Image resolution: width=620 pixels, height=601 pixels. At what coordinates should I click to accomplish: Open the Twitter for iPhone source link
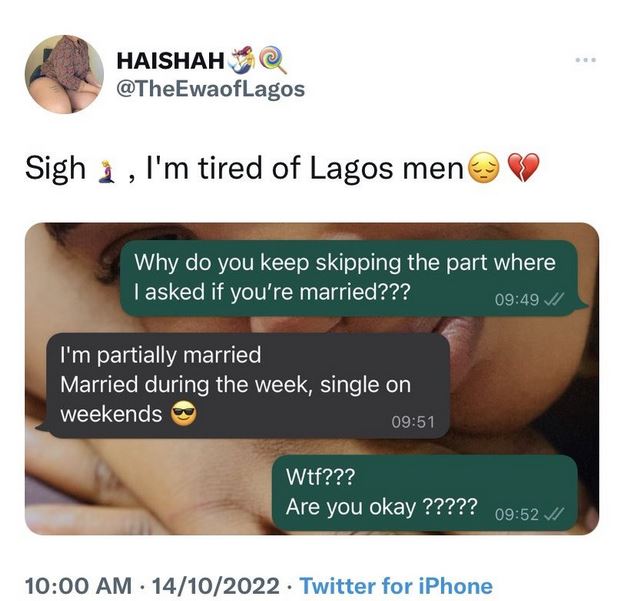tap(396, 586)
